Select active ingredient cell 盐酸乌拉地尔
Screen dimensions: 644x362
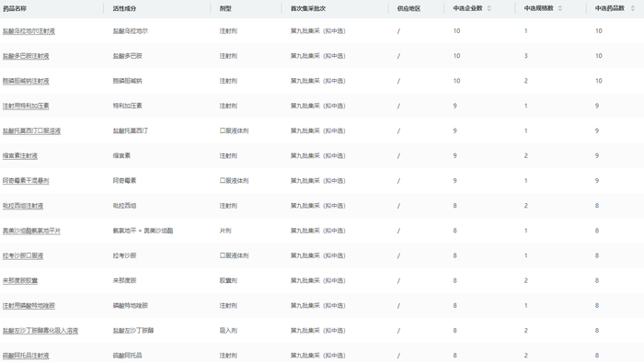click(131, 31)
